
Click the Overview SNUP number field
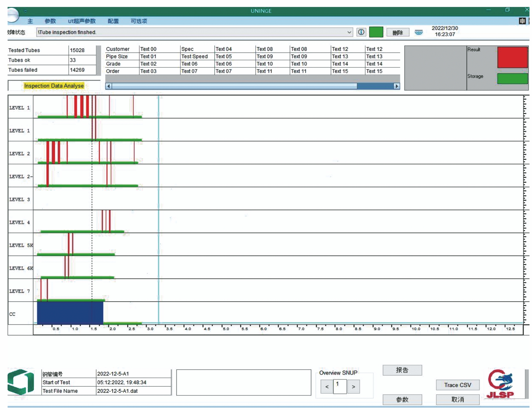pyautogui.click(x=340, y=386)
